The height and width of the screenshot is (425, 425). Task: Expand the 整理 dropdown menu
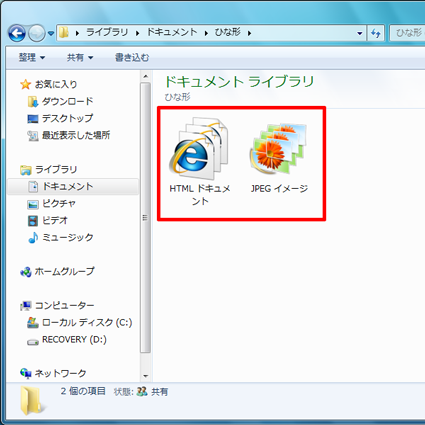click(x=32, y=58)
